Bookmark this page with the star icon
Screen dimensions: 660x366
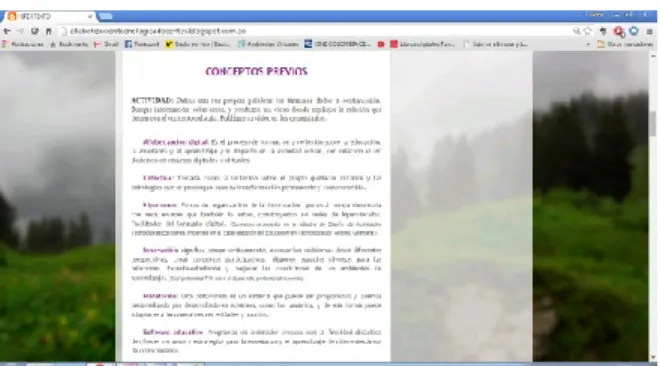[588, 31]
